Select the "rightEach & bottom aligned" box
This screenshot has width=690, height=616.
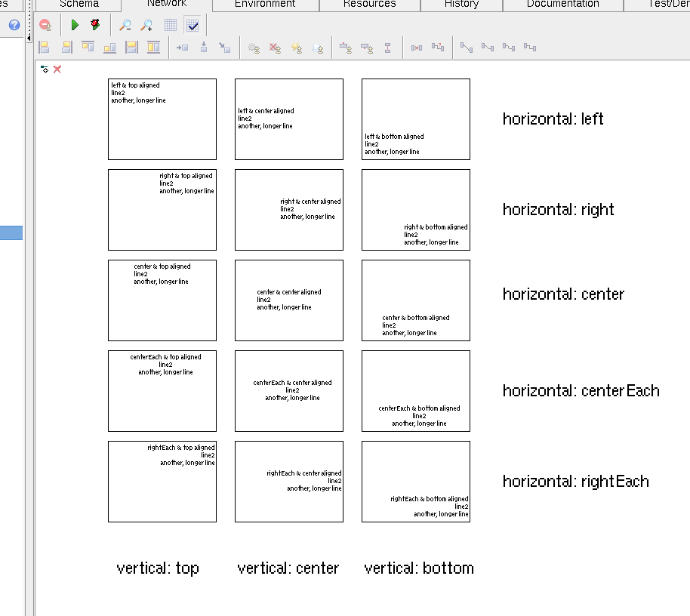416,482
